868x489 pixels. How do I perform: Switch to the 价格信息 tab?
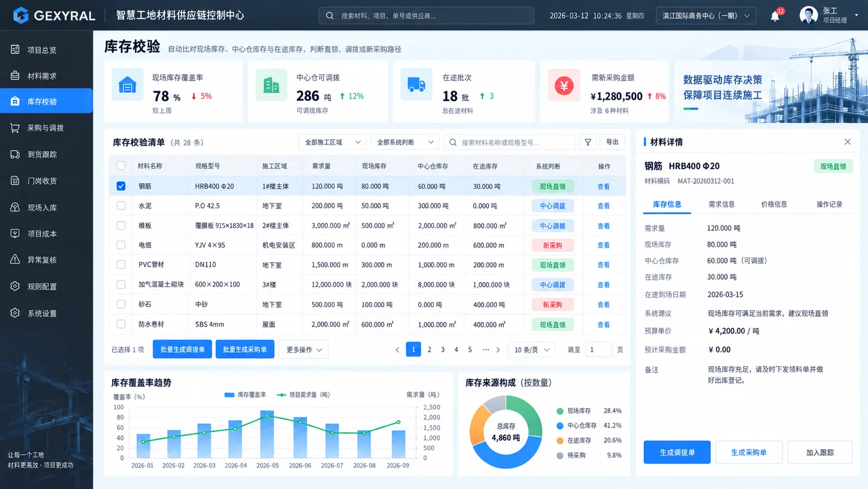pos(774,204)
